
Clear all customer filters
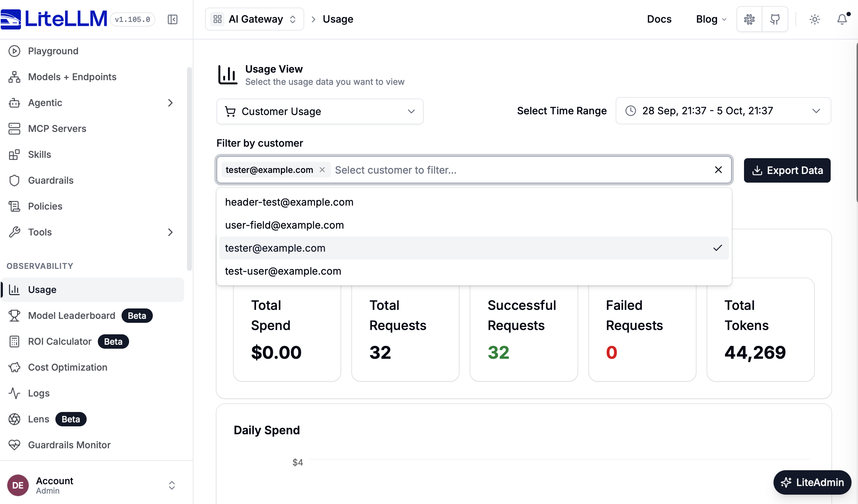pyautogui.click(x=718, y=170)
